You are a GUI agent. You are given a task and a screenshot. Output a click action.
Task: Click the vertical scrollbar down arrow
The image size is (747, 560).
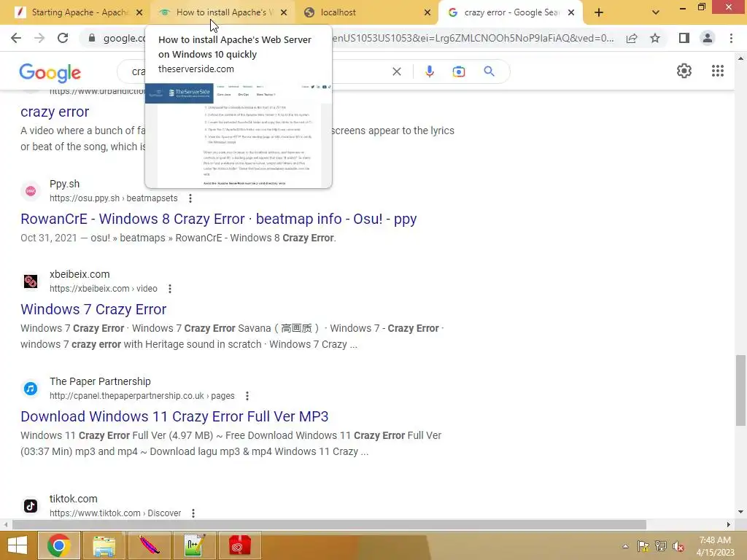pyautogui.click(x=740, y=512)
